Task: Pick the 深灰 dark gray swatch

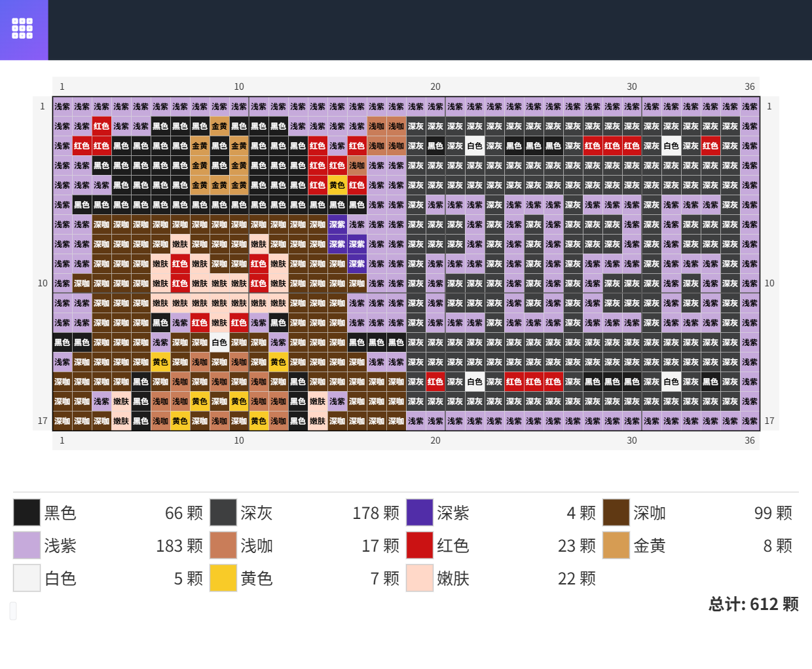Action: 223,512
